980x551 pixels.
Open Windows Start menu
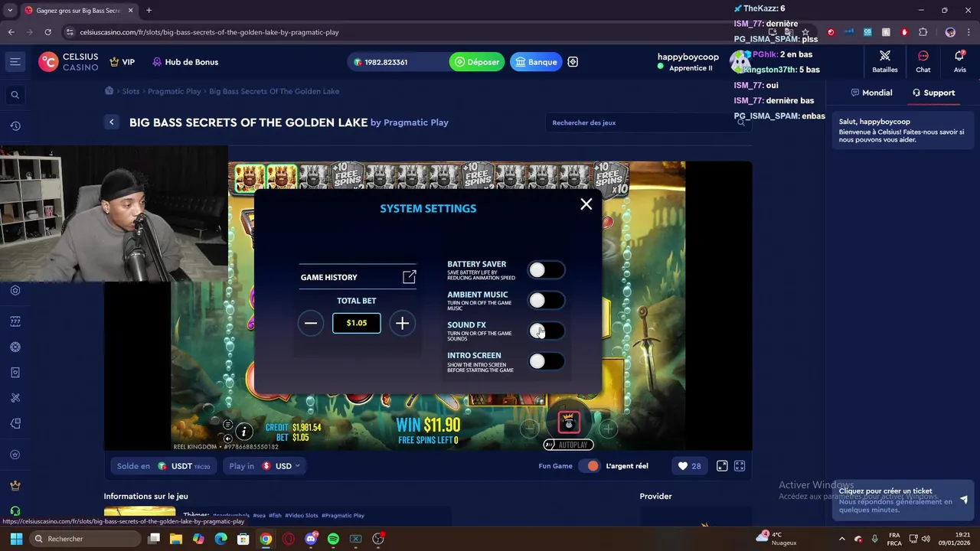click(x=16, y=539)
